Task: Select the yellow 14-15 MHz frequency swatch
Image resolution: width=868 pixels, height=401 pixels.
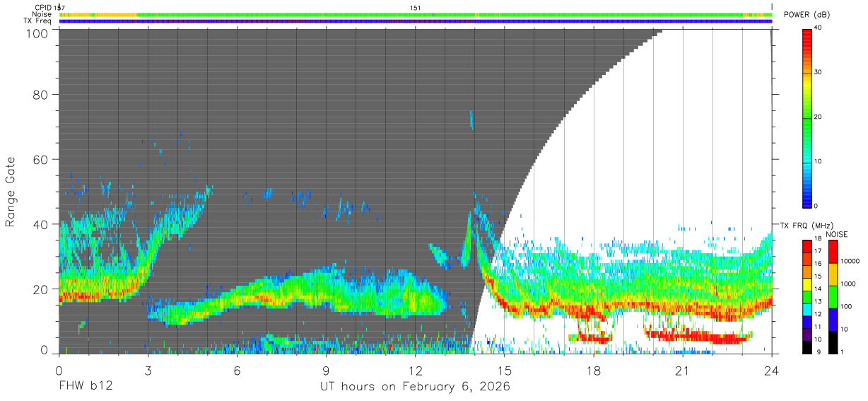Action: [x=807, y=284]
